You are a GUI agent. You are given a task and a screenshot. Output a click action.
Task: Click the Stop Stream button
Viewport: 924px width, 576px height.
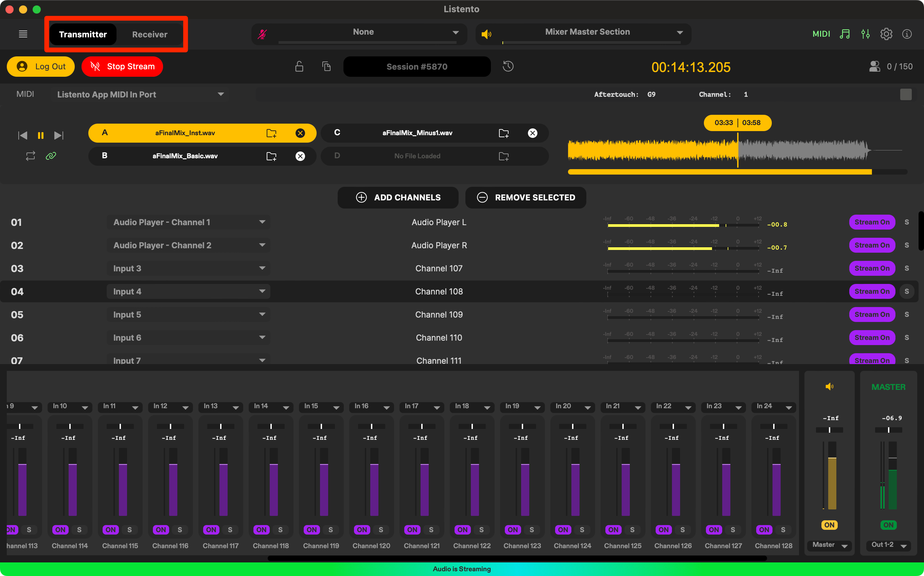click(122, 66)
